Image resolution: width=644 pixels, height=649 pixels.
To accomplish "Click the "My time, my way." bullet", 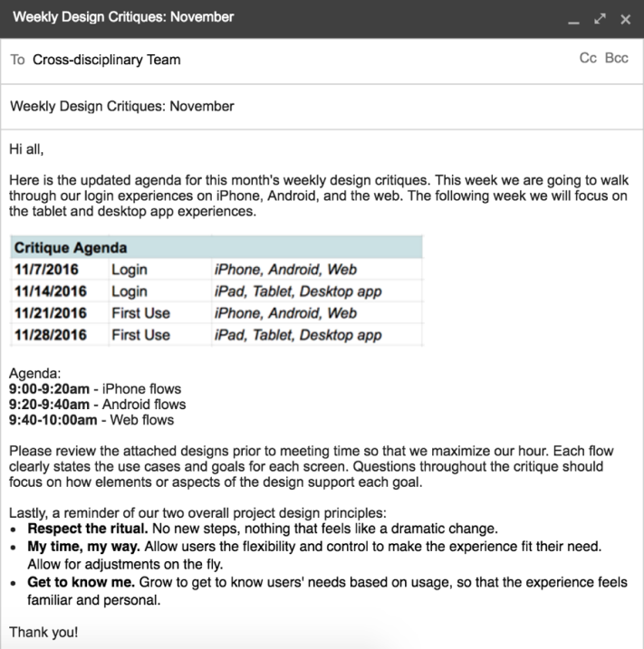I will point(83,548).
